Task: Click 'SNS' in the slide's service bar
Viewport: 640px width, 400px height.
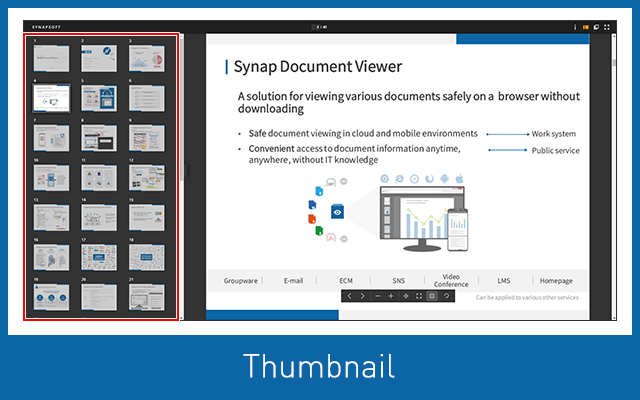Action: pos(398,281)
